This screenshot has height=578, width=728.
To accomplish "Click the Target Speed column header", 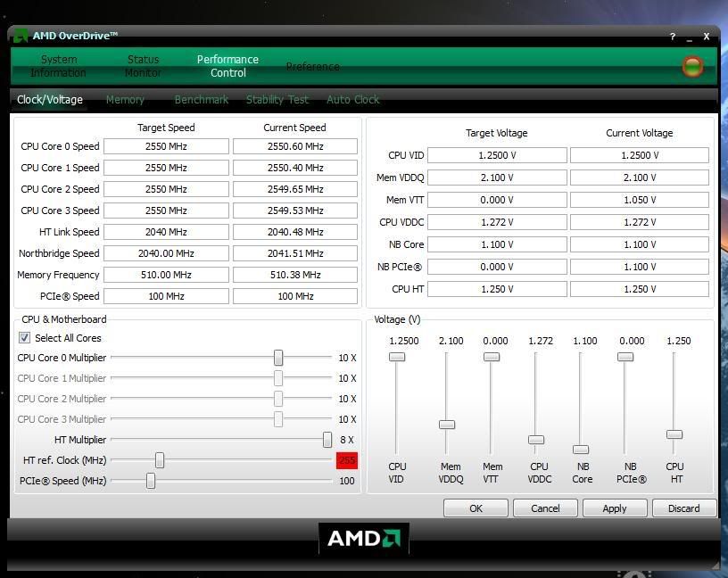I will (x=166, y=128).
